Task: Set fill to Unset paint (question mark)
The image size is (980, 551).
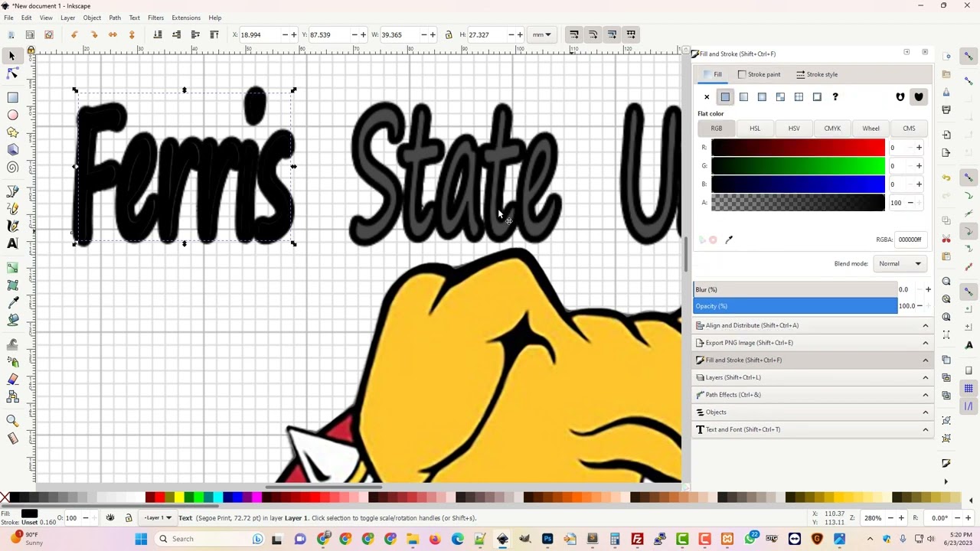Action: point(835,97)
